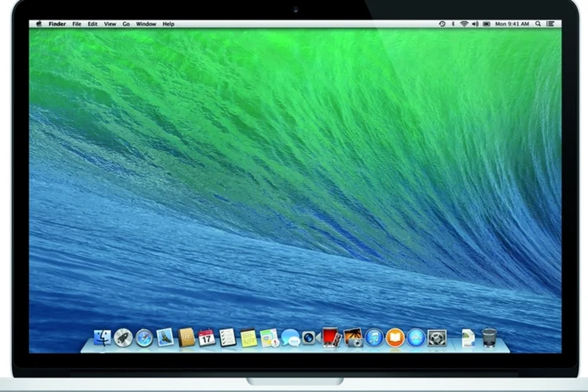Open the Wi-Fi status menu
The width and height of the screenshot is (588, 392).
464,24
